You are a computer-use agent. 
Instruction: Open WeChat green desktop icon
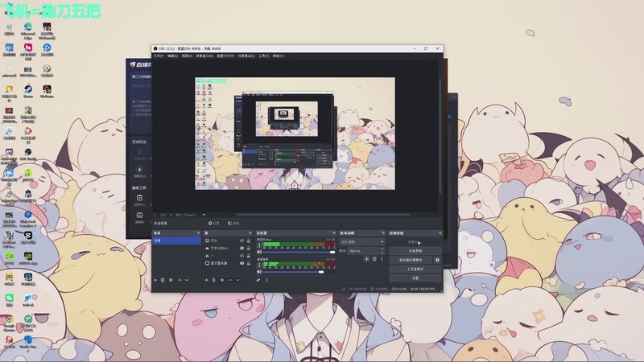coord(9,300)
